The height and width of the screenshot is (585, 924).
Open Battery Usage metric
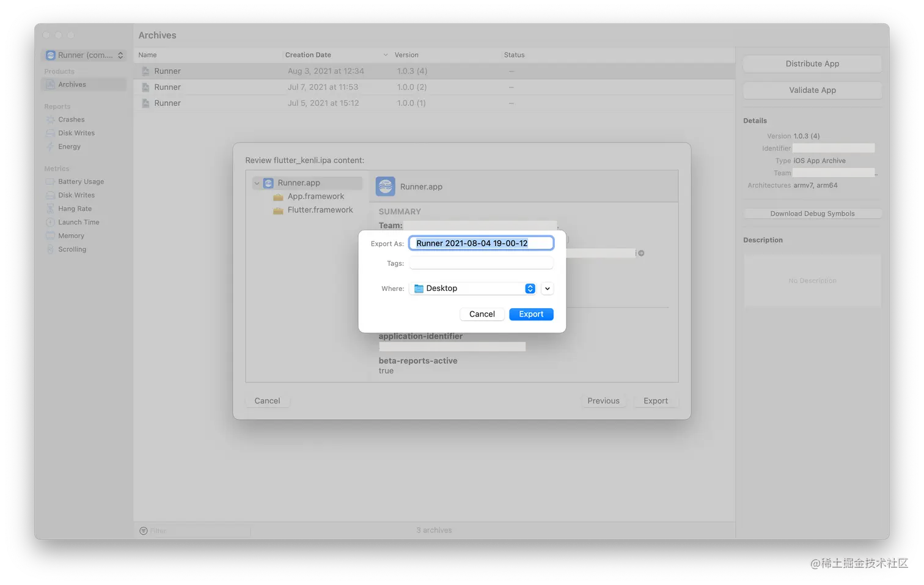pyautogui.click(x=81, y=182)
